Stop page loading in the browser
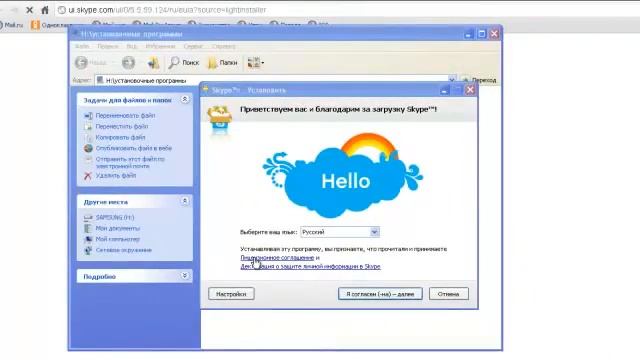The image size is (640, 360). point(29,10)
